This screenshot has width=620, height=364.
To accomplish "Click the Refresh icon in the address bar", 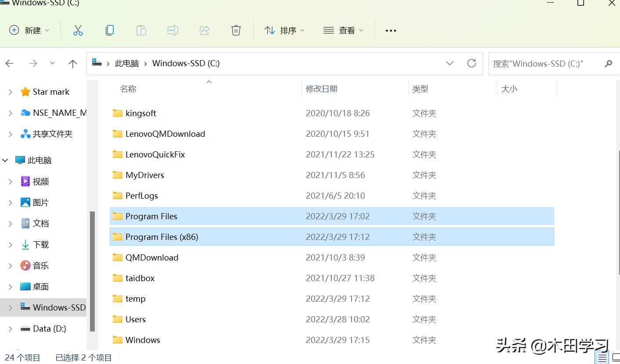I will pyautogui.click(x=471, y=63).
